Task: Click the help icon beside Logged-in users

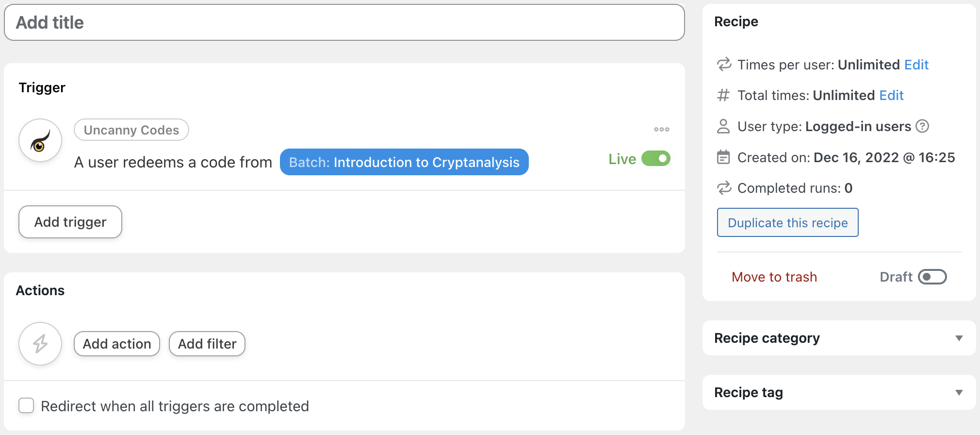Action: 922,126
